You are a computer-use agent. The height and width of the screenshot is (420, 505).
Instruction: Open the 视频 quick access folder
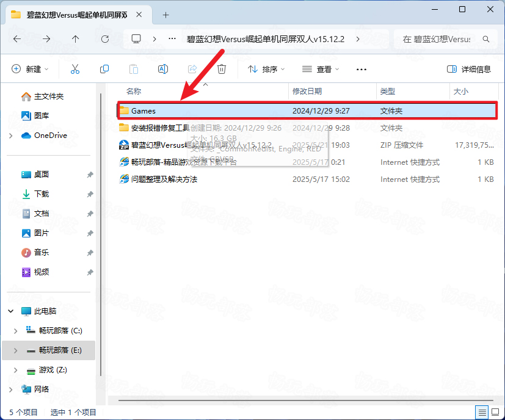click(35, 272)
